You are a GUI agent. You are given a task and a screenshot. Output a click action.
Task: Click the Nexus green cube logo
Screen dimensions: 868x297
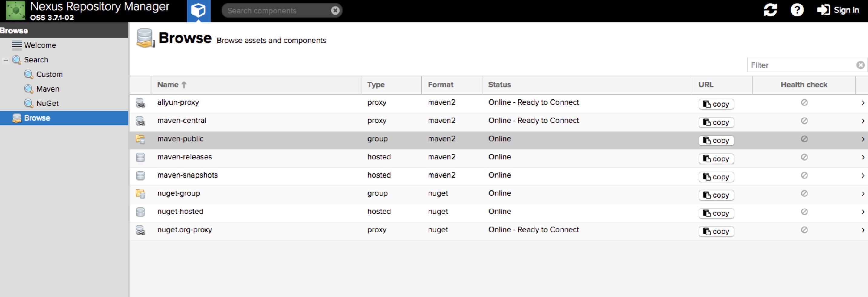(15, 11)
